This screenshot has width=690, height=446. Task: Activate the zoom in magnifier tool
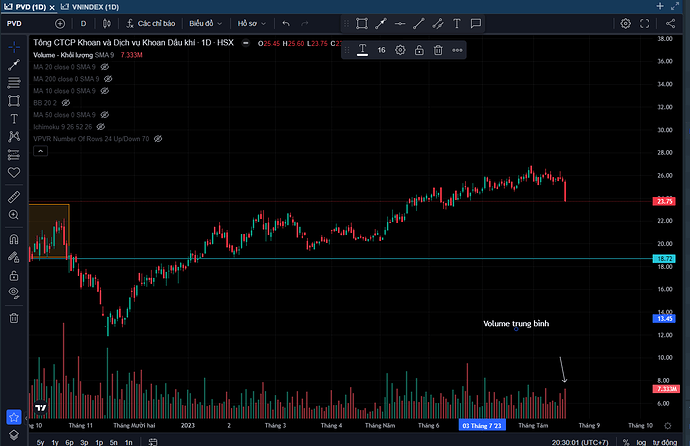14,214
